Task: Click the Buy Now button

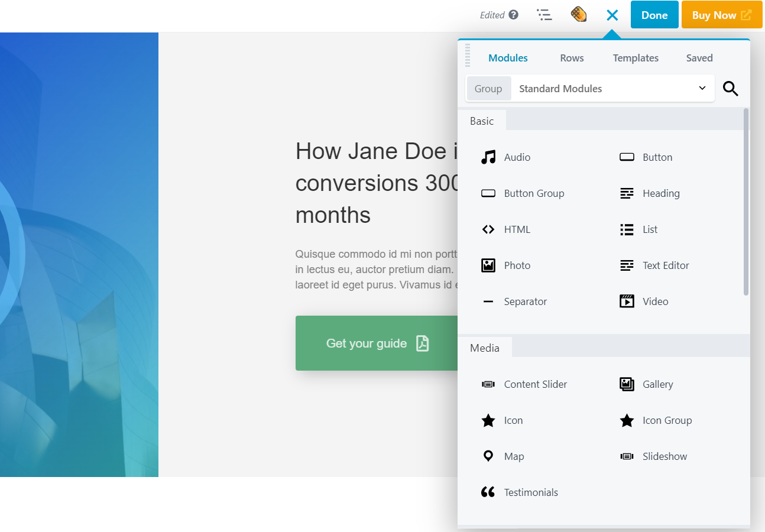Action: point(721,15)
